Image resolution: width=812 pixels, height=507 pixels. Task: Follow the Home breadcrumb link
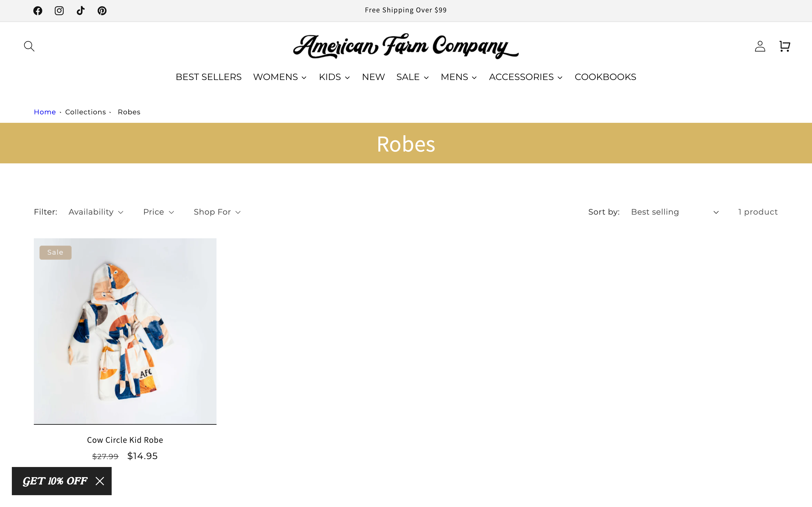coord(45,112)
